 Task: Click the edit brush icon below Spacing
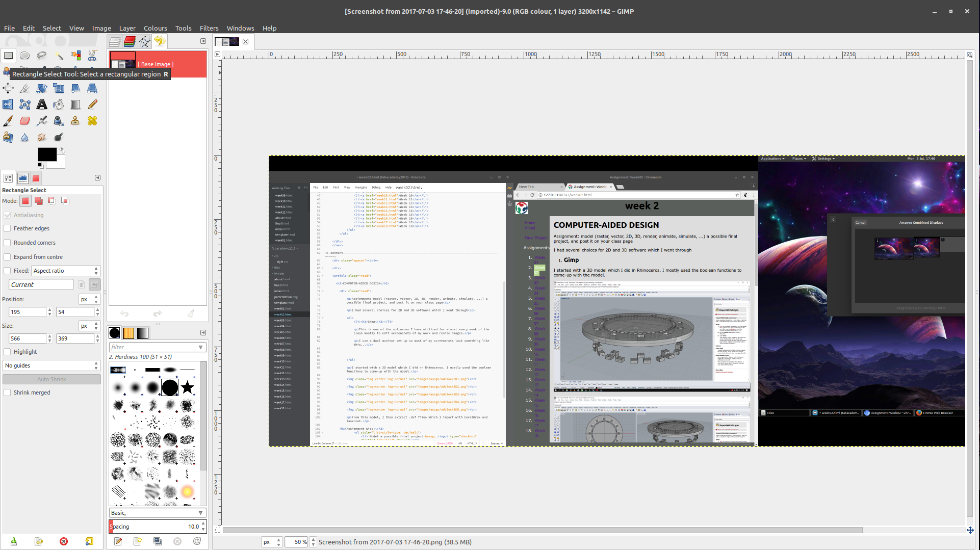(x=118, y=541)
